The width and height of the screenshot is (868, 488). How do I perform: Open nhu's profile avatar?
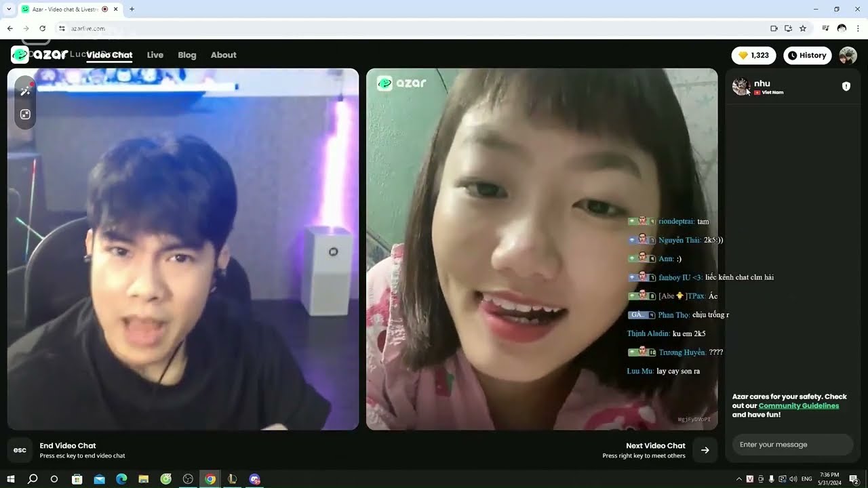pyautogui.click(x=741, y=86)
